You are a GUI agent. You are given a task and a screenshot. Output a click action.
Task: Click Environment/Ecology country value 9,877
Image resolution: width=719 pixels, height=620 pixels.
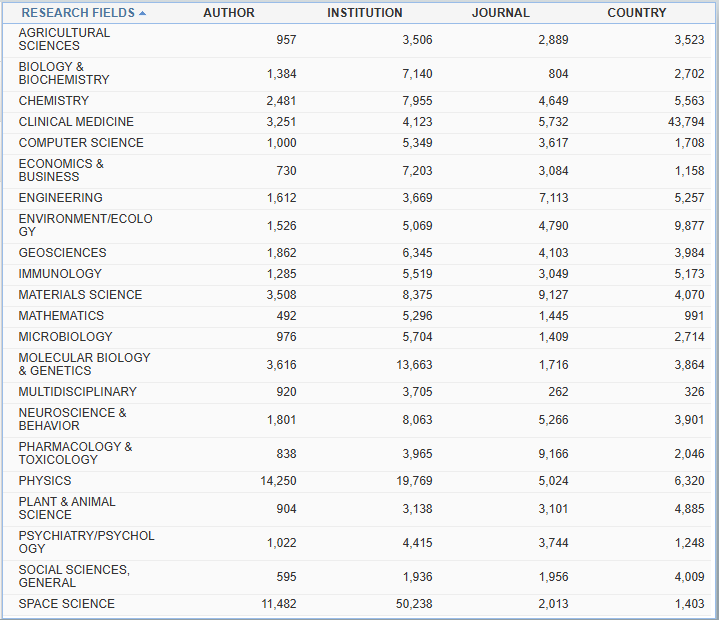689,226
